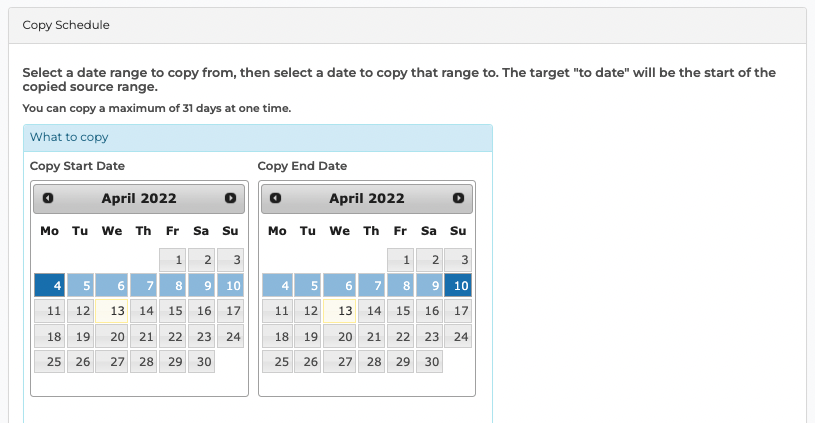This screenshot has height=423, width=815.
Task: Set Copy End Date to April 22
Action: (x=400, y=336)
